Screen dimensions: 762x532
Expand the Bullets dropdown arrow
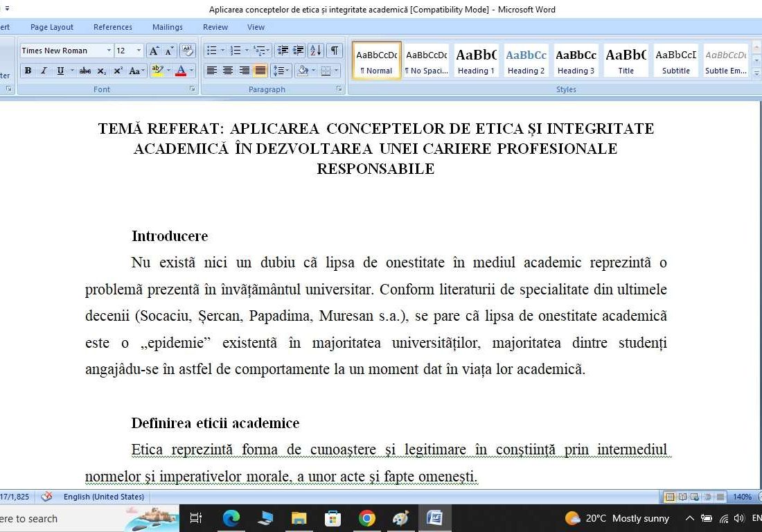pos(222,49)
